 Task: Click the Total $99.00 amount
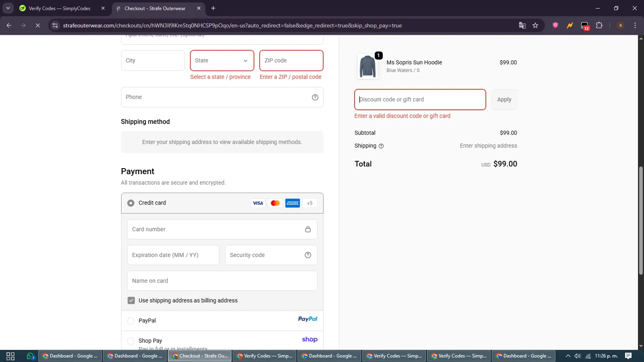click(x=505, y=164)
